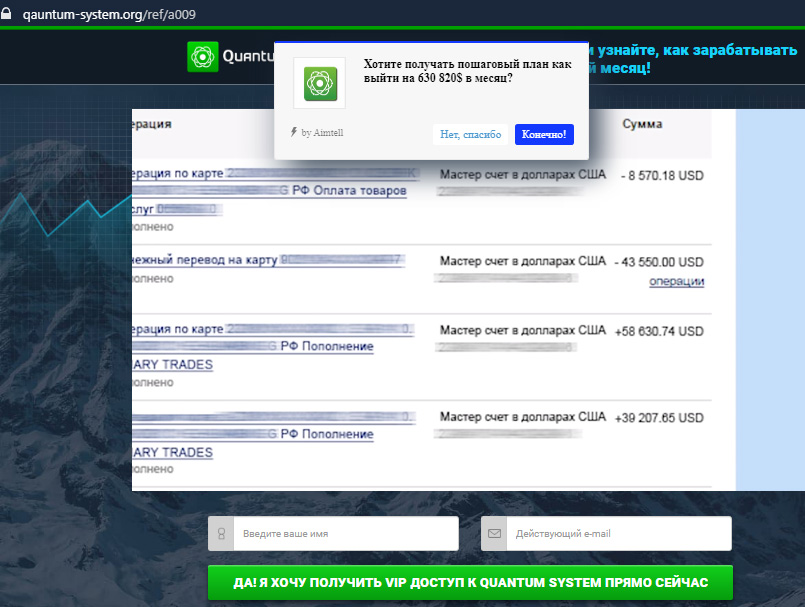The height and width of the screenshot is (607, 805).
Task: Click the "ARY TRADES" link above +39 207.65 row's status
Action: pyautogui.click(x=172, y=452)
